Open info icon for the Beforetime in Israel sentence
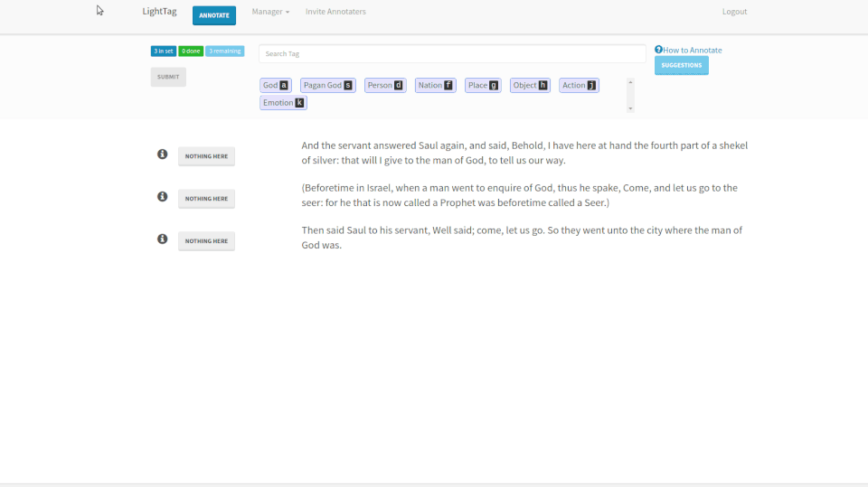 pyautogui.click(x=162, y=196)
